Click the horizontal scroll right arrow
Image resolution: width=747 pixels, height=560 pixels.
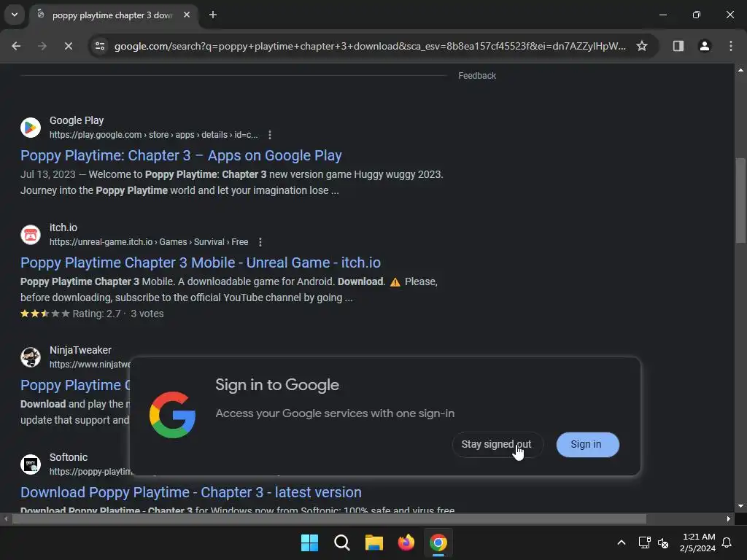pos(729,518)
